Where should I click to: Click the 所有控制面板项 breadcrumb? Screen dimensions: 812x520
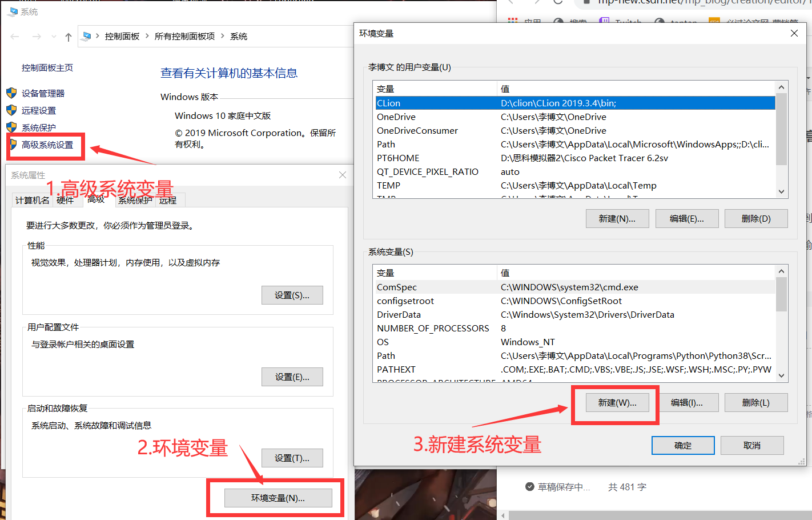[x=184, y=36]
